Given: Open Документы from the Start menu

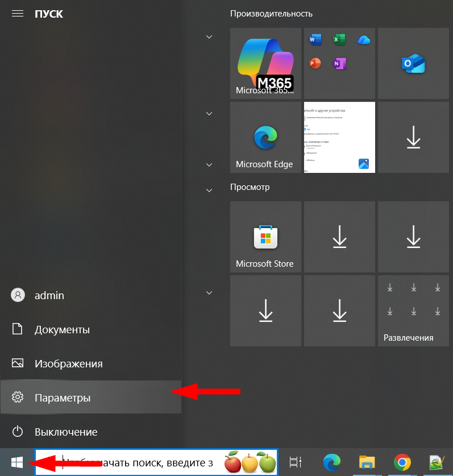Looking at the screenshot, I should click(x=61, y=329).
